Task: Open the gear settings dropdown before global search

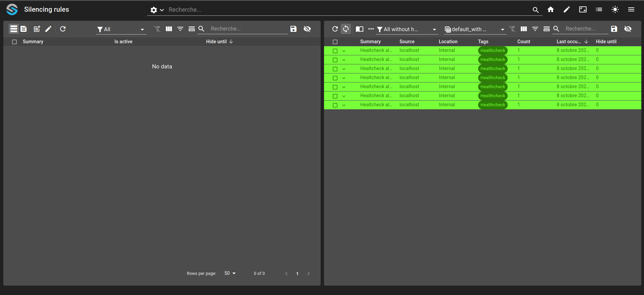Action: (157, 10)
